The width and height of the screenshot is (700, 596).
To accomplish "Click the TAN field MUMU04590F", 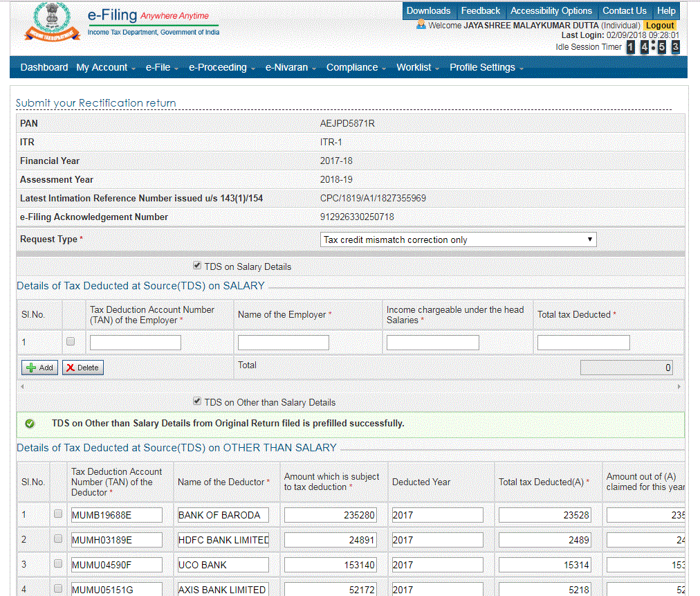I will (x=116, y=565).
